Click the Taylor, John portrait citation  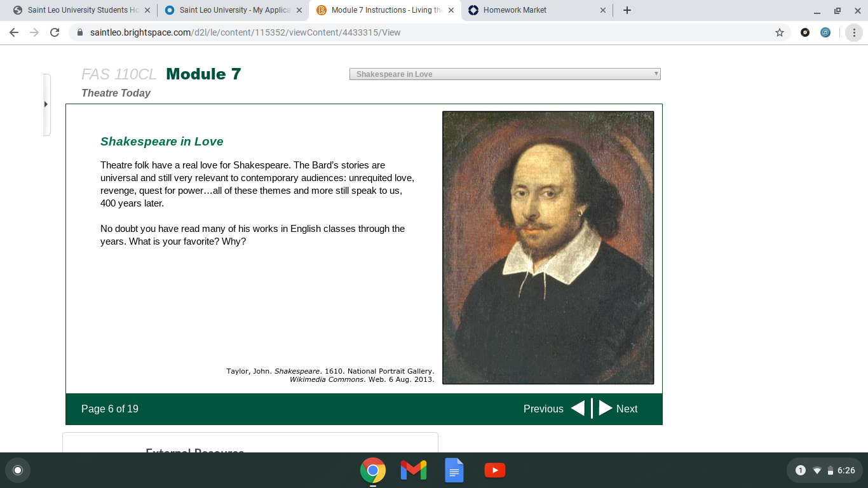point(330,375)
